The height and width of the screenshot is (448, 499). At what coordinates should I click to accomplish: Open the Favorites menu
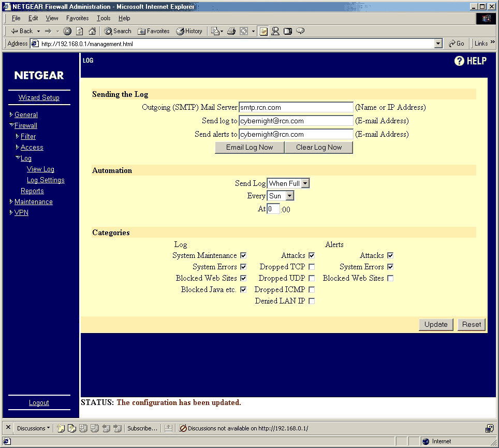click(x=77, y=18)
